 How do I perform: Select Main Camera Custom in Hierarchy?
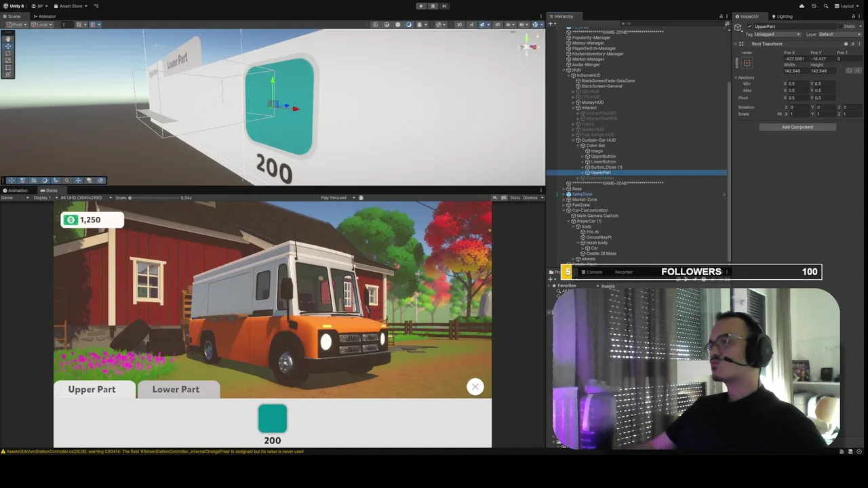point(597,216)
